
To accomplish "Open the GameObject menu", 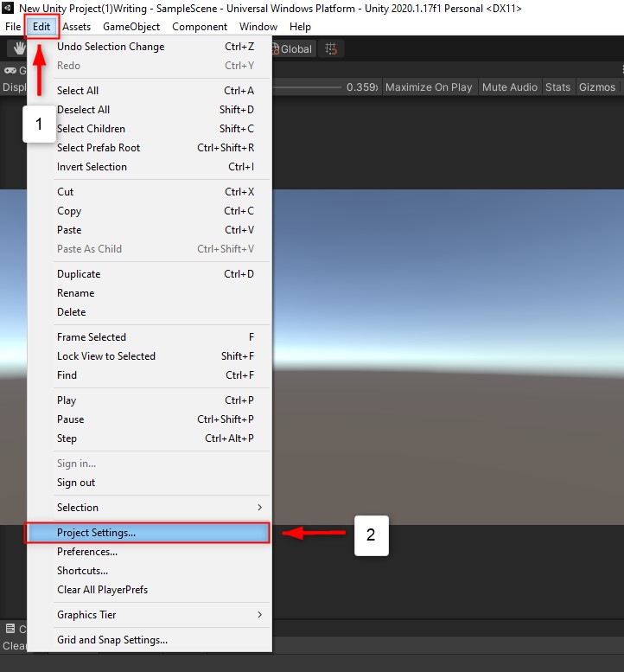I will click(x=131, y=27).
